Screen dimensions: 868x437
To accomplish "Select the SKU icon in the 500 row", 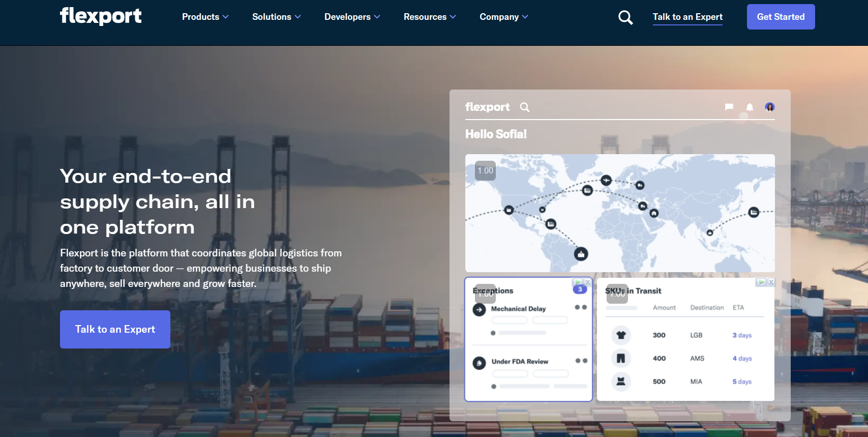I will pos(621,382).
